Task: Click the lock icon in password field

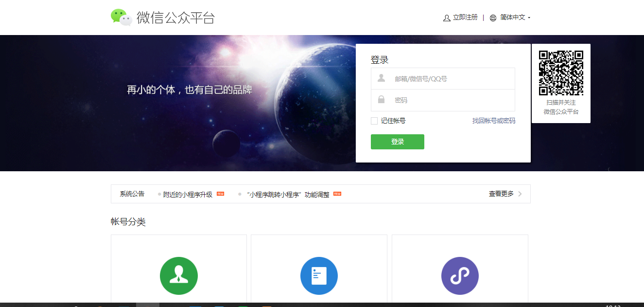Action: 382,100
